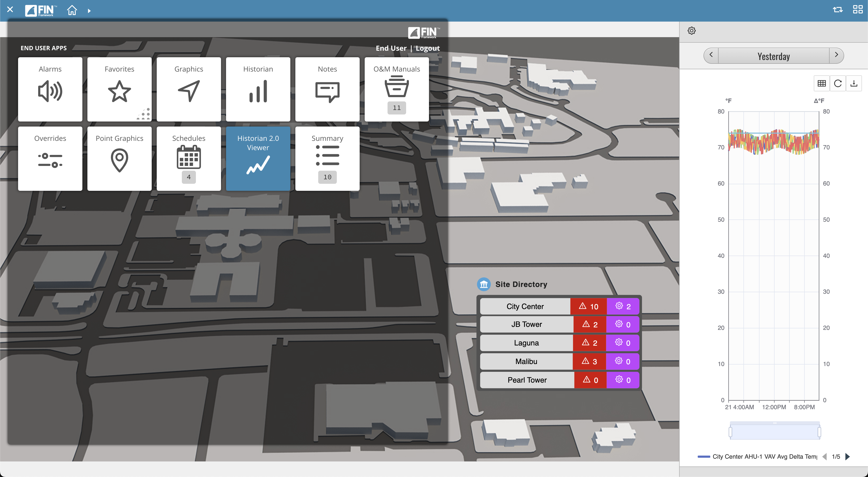The width and height of the screenshot is (868, 477).
Task: Click the Logout link
Action: pos(428,48)
